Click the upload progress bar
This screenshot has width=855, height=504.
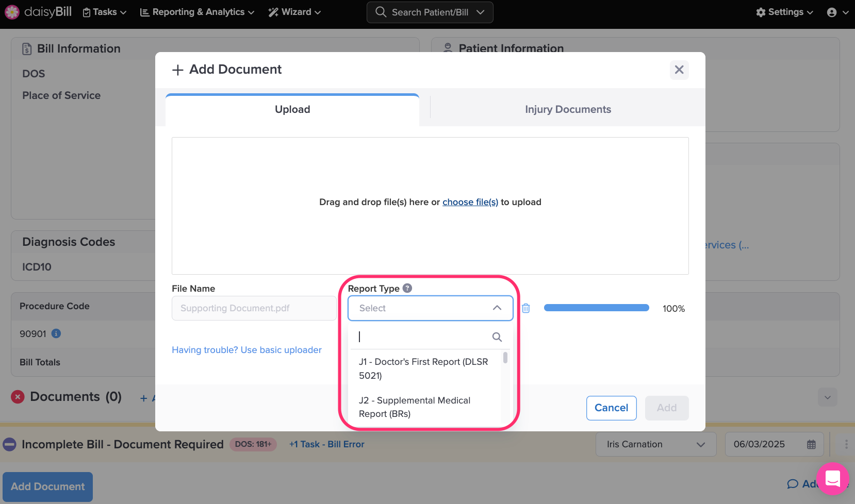pos(596,308)
